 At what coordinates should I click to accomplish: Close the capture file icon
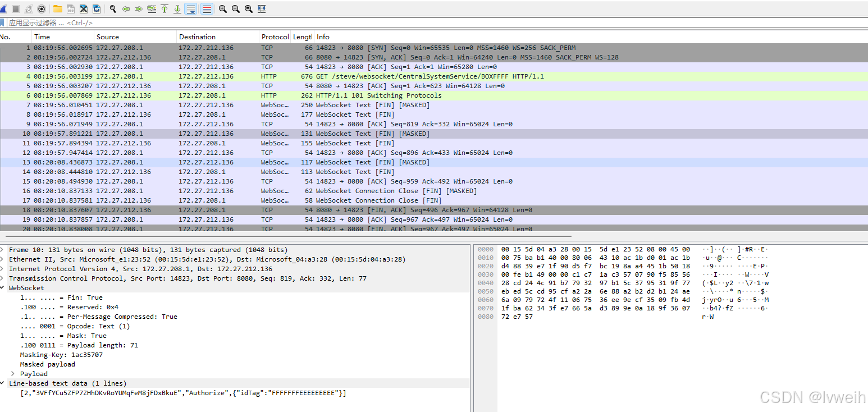(x=84, y=9)
